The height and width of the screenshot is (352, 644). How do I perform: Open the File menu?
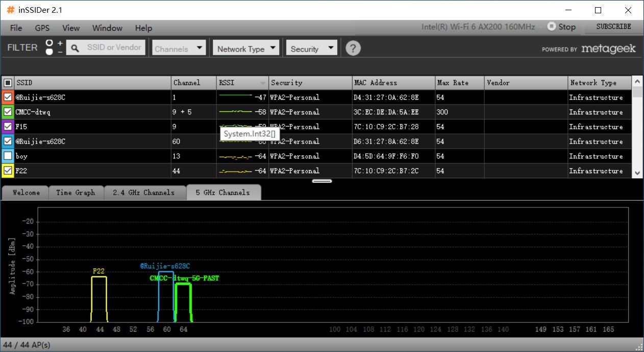click(16, 28)
